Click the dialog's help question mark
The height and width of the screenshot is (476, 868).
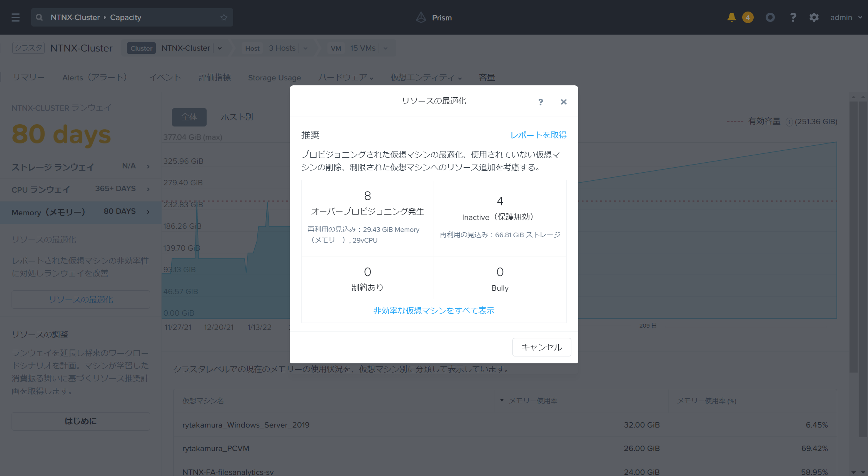point(541,102)
